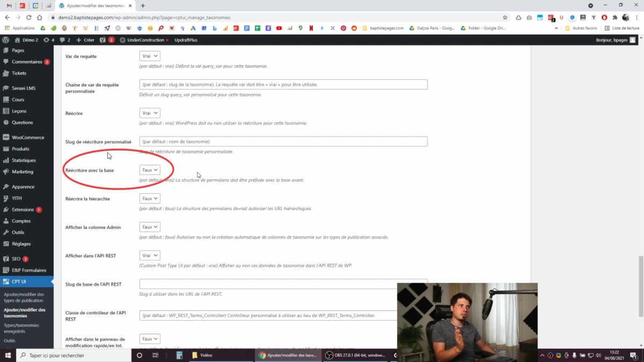The width and height of the screenshot is (644, 362).
Task: Click the Slug de réécriture personnalisé field
Action: 283,142
